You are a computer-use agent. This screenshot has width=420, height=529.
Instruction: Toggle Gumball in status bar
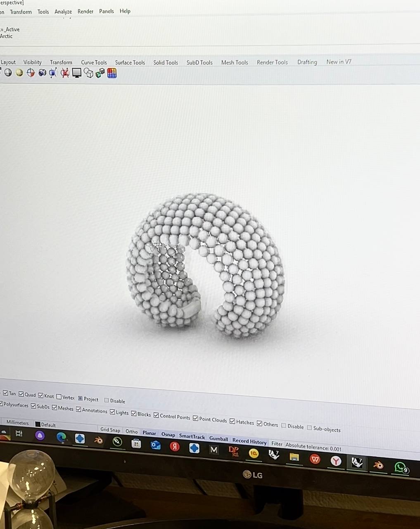[218, 438]
